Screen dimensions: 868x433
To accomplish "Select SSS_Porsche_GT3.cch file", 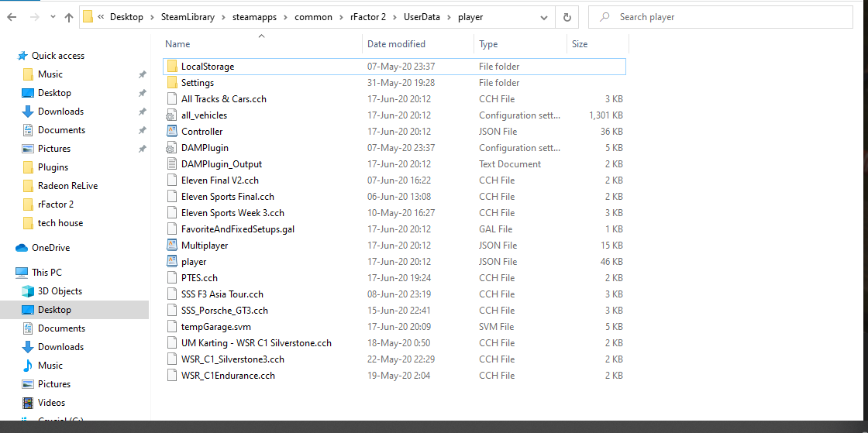I will (x=225, y=311).
